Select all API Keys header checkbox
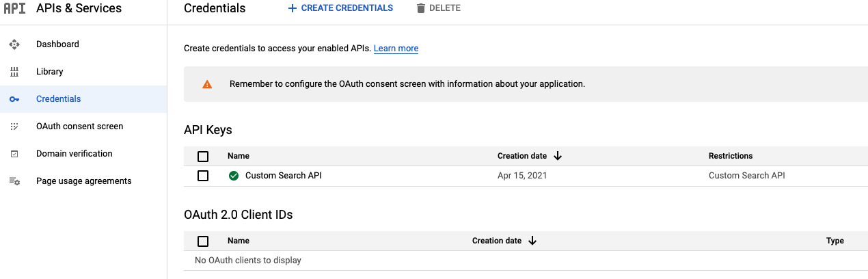868x279 pixels. click(x=203, y=156)
